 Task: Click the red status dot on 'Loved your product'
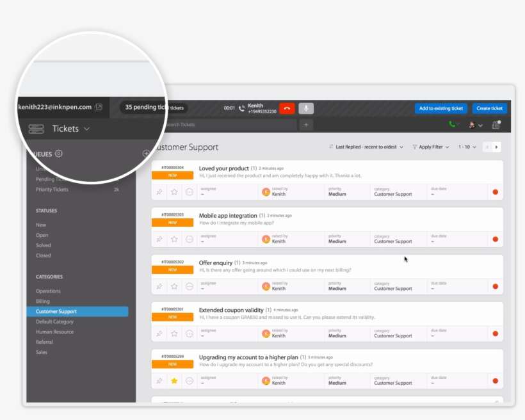click(495, 192)
